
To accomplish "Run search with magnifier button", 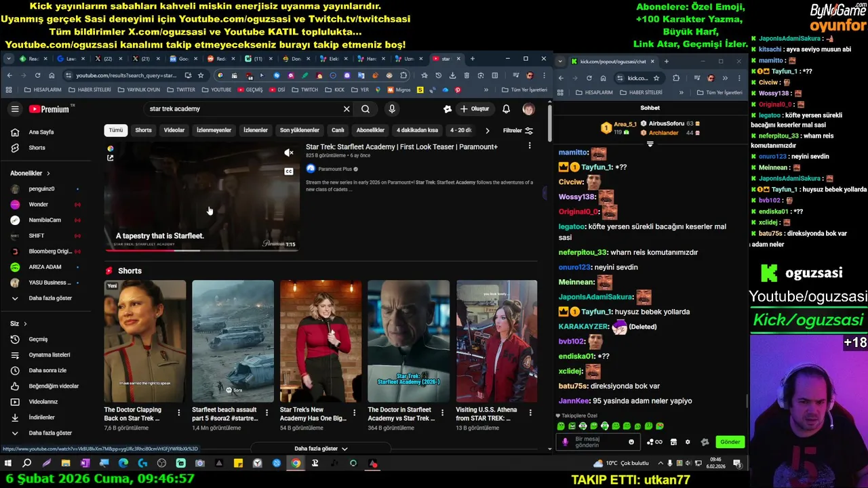I will [366, 109].
